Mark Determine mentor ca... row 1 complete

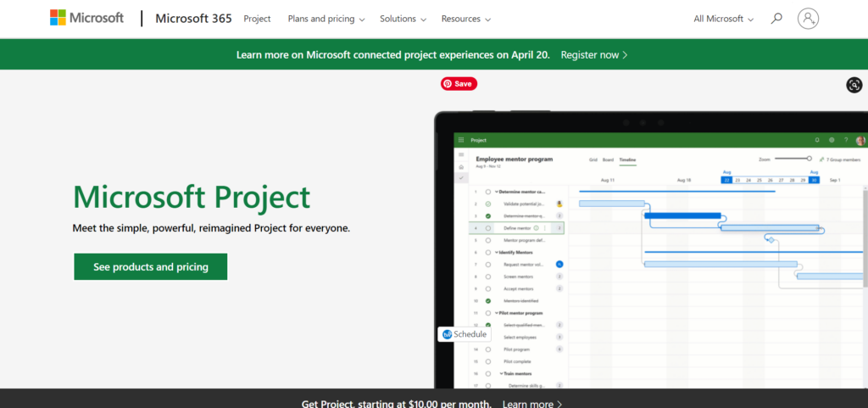487,192
